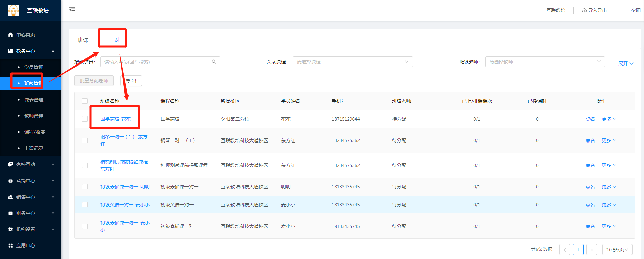Image resolution: width=644 pixels, height=259 pixels.
Task: Click the 导出 button
Action: (x=131, y=81)
